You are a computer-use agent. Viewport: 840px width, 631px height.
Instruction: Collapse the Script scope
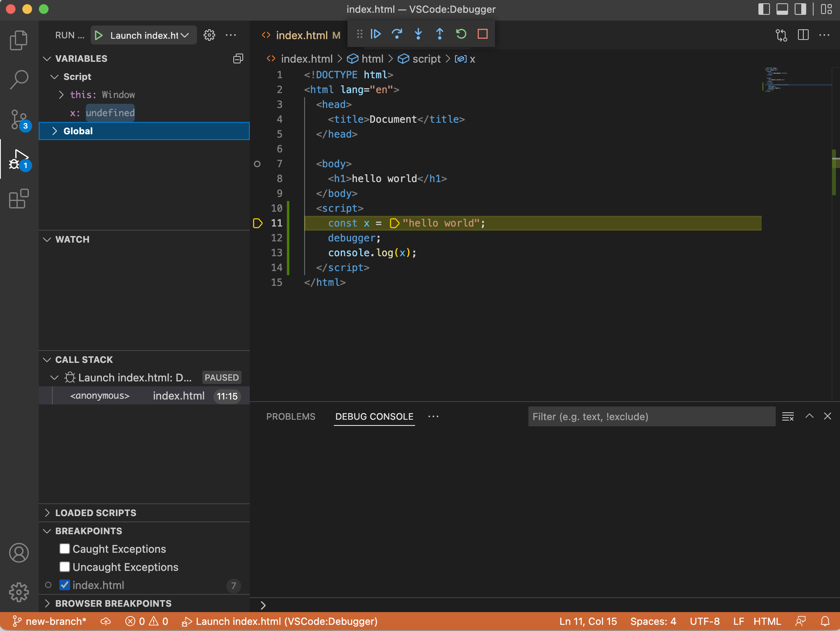point(54,77)
